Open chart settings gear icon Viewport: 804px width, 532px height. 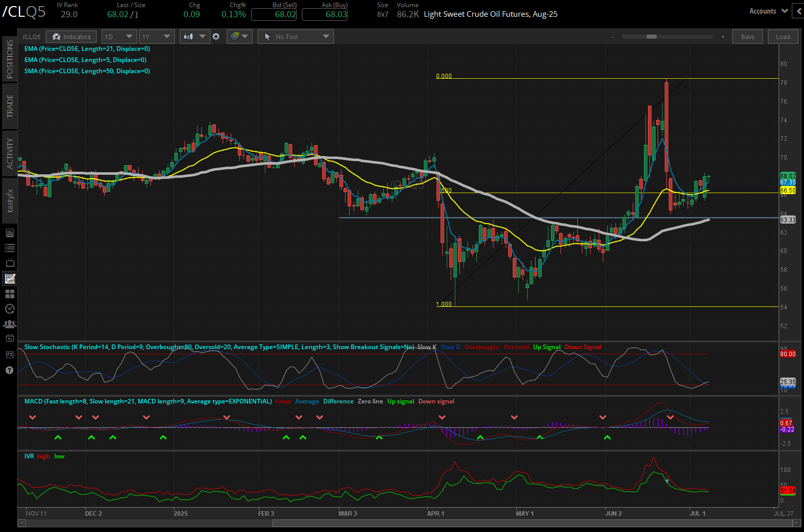pyautogui.click(x=216, y=37)
